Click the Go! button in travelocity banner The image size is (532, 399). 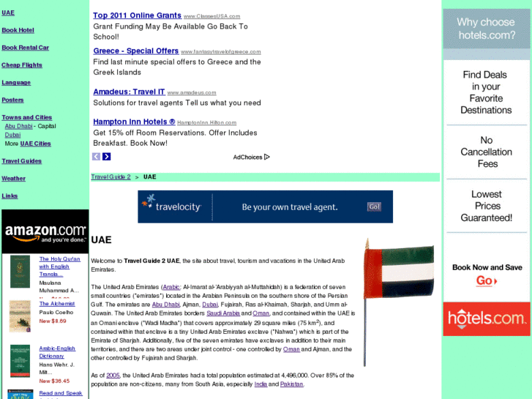pos(374,206)
